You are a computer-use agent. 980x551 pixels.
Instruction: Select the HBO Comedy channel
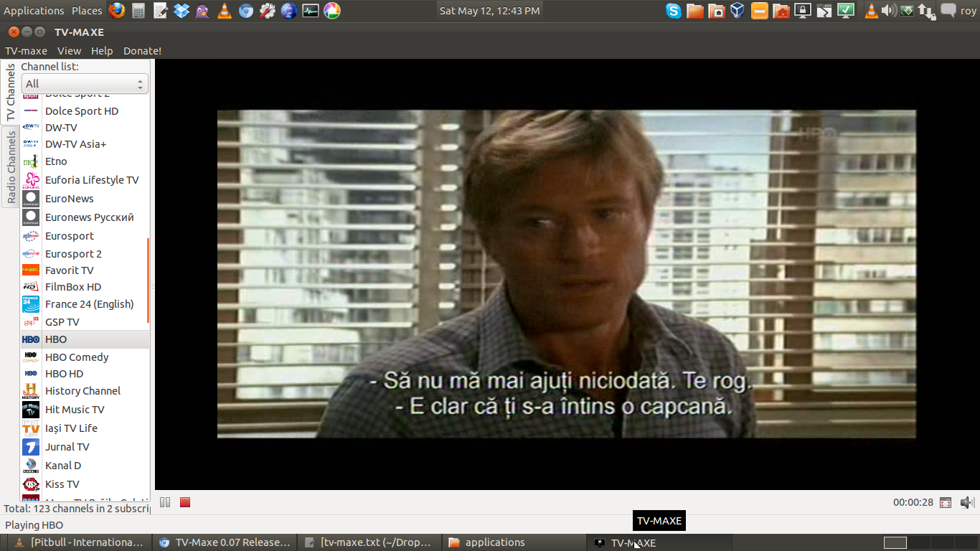tap(85, 357)
